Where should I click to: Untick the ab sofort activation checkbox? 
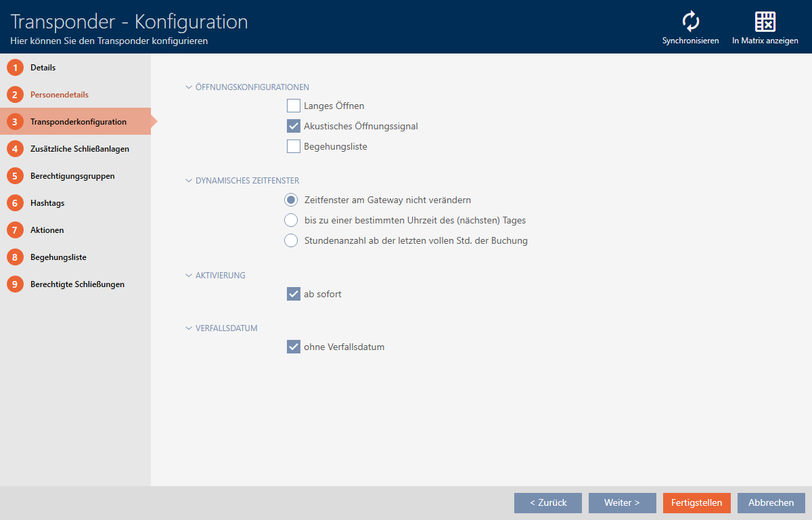point(294,294)
